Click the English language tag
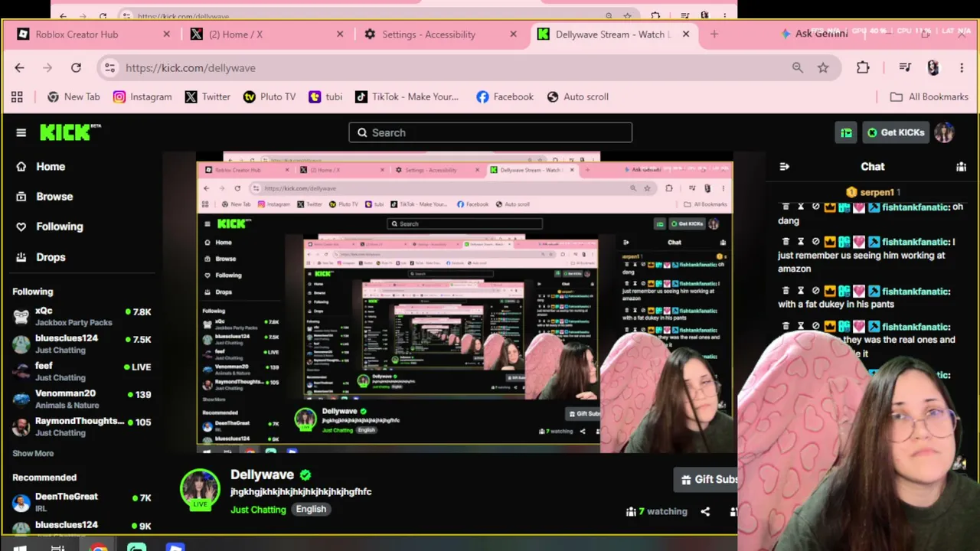 (x=311, y=509)
